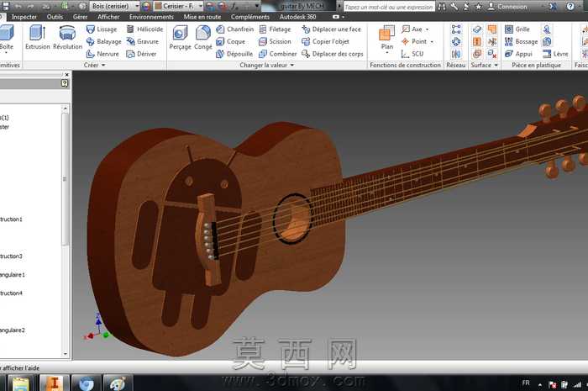Click the FR language indicator
The height and width of the screenshot is (391, 588).
coord(526,383)
